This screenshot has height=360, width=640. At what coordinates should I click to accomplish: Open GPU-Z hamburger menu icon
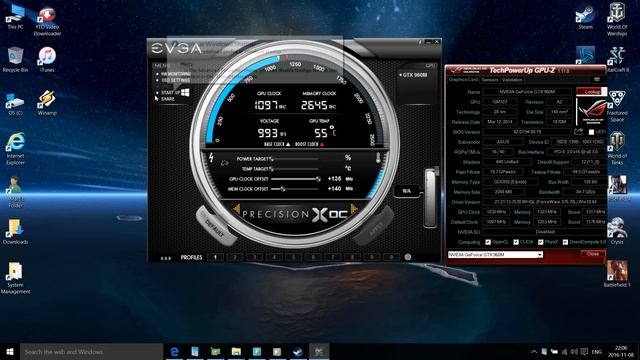click(597, 80)
